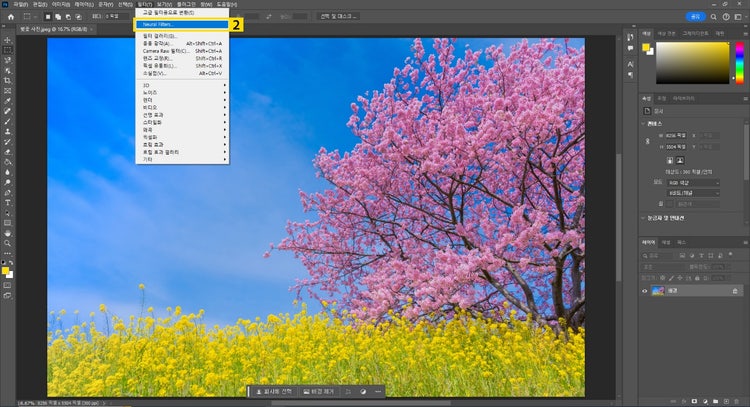The height and width of the screenshot is (407, 750).
Task: Click the search icon in the top bar
Action: coord(716,16)
